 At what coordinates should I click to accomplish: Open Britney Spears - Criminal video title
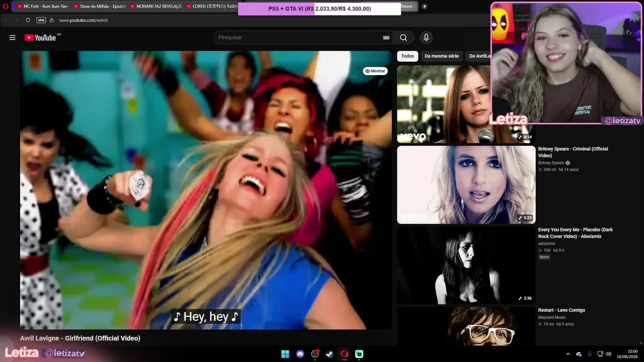573,152
